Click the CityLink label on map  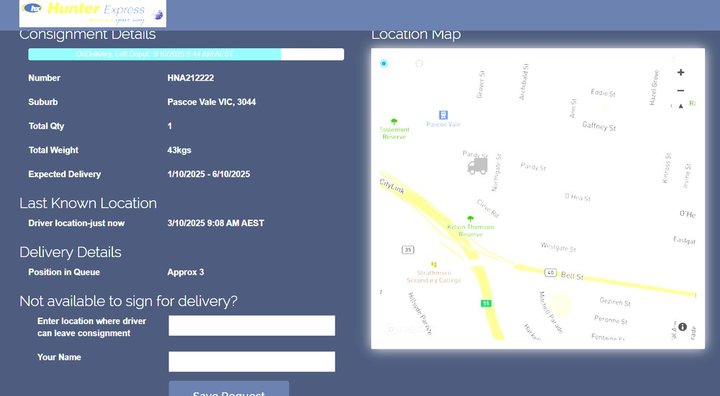tap(392, 186)
